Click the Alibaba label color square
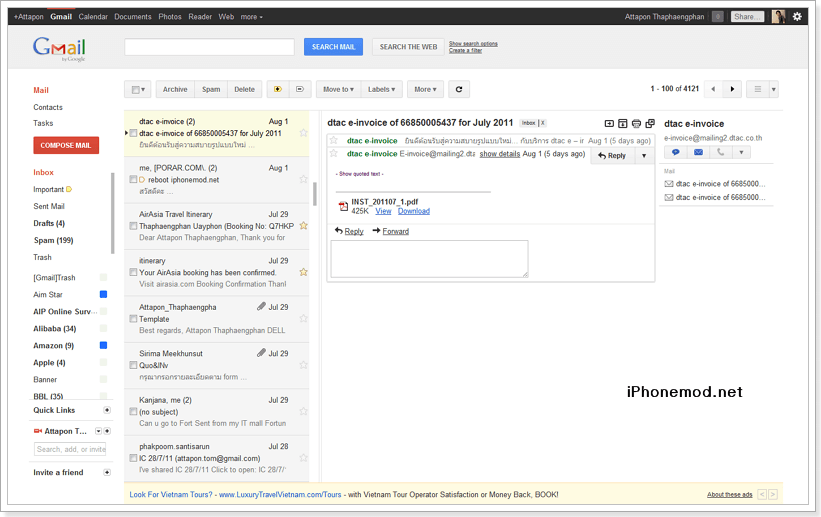821x517 pixels. (x=103, y=328)
